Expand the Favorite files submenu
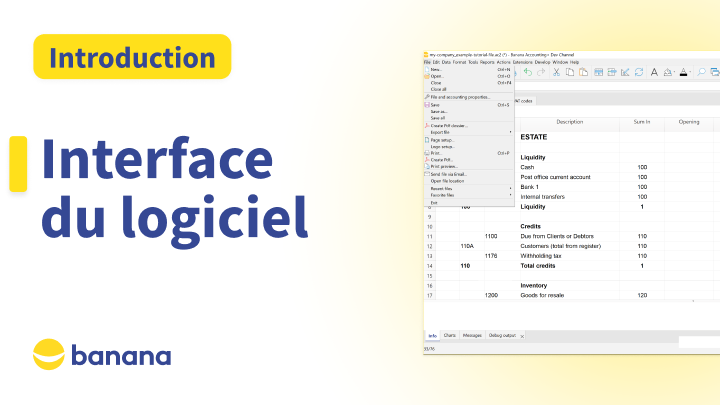Screen dimensions: 720x405 click(x=468, y=195)
